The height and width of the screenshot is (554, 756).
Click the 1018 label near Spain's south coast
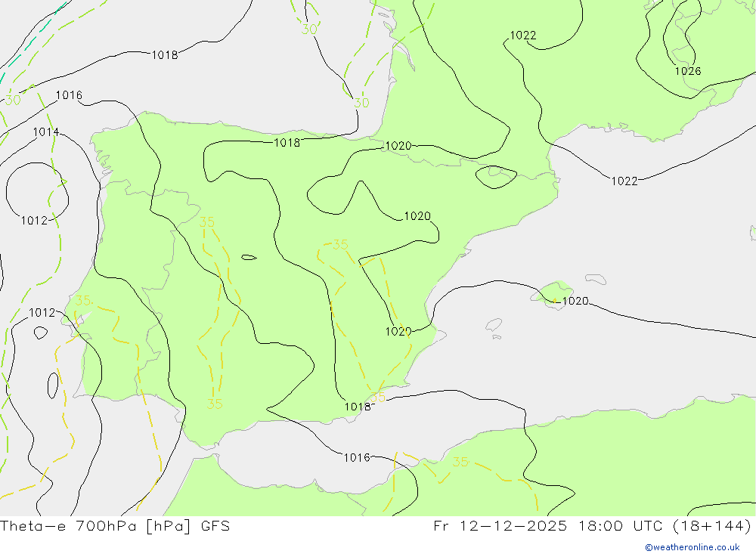click(358, 407)
